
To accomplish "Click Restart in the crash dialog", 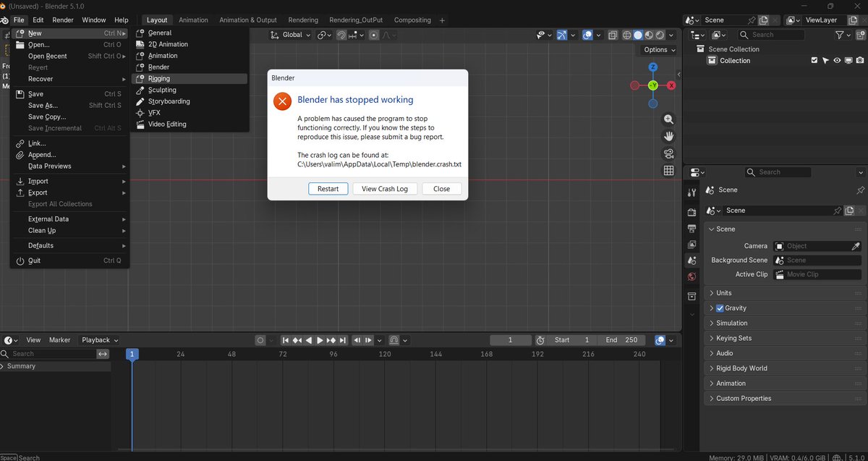I will click(x=328, y=189).
